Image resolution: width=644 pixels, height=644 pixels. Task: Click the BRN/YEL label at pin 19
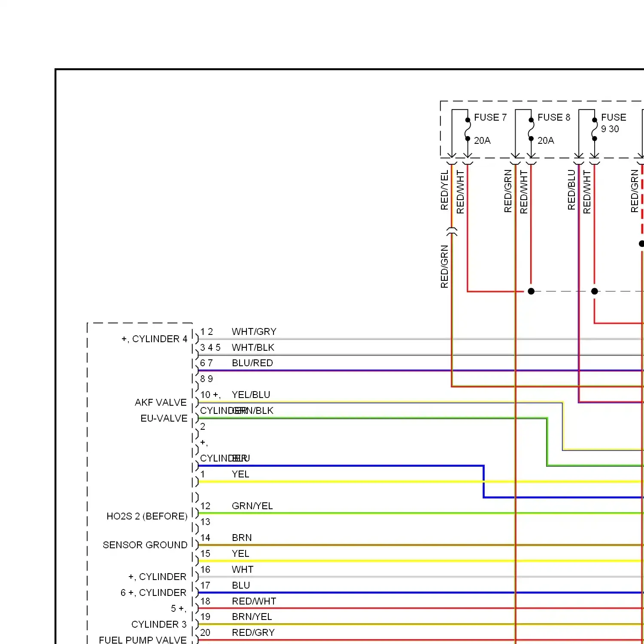(x=252, y=617)
